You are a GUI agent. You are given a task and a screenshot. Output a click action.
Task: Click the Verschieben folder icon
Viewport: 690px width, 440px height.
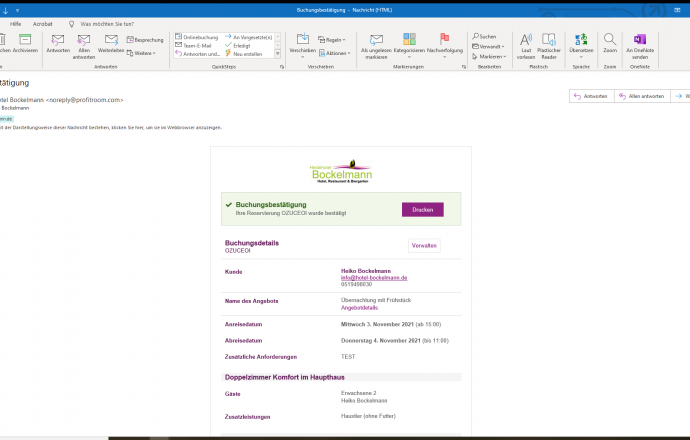302,45
